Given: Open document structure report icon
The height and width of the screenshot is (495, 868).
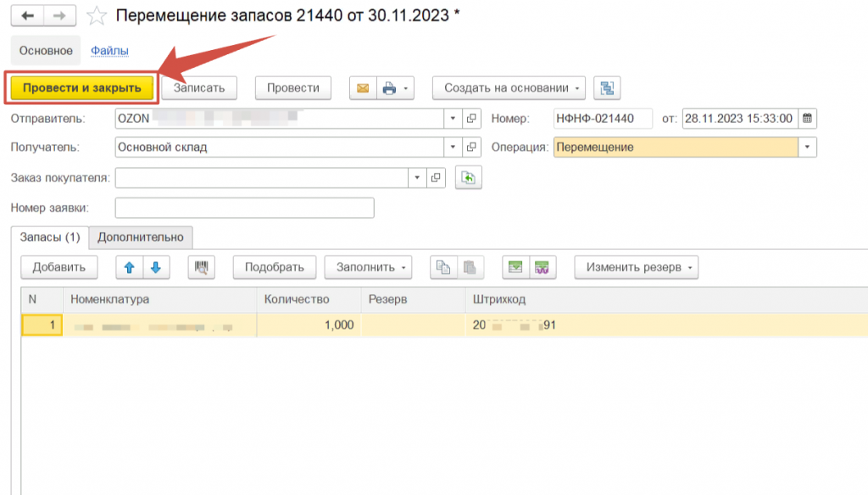Looking at the screenshot, I should [x=607, y=88].
